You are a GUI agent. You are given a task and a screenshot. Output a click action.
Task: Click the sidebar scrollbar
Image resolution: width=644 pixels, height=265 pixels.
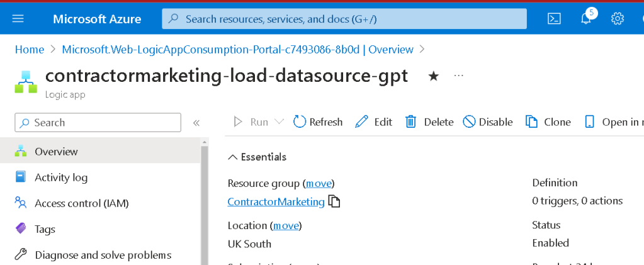[x=205, y=206]
